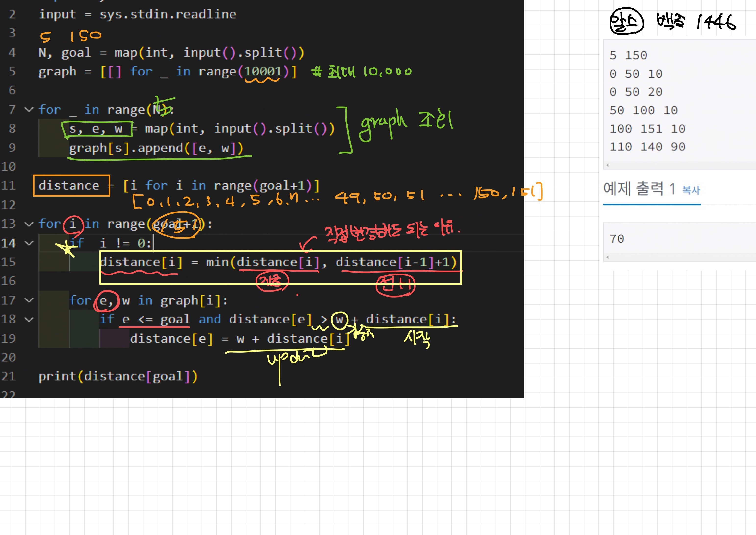
Task: Collapse the 'for _ in range(N)' fold chevron
Action: point(29,109)
